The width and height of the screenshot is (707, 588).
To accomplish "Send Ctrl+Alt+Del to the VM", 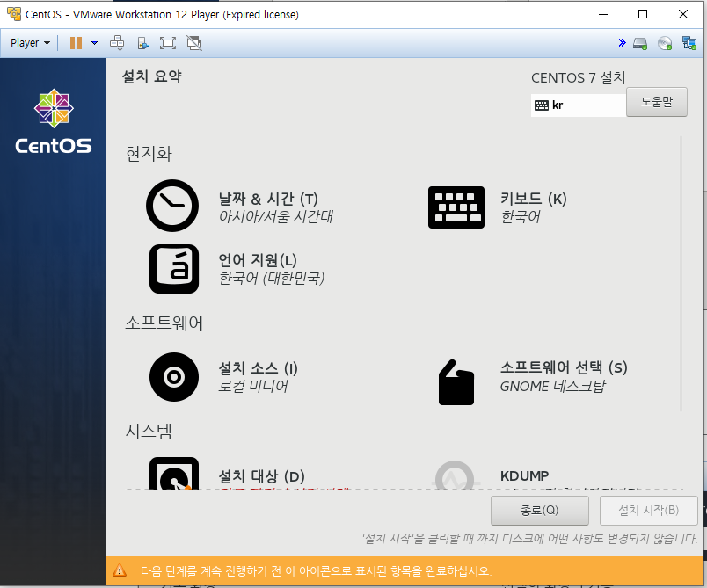I will pyautogui.click(x=117, y=43).
